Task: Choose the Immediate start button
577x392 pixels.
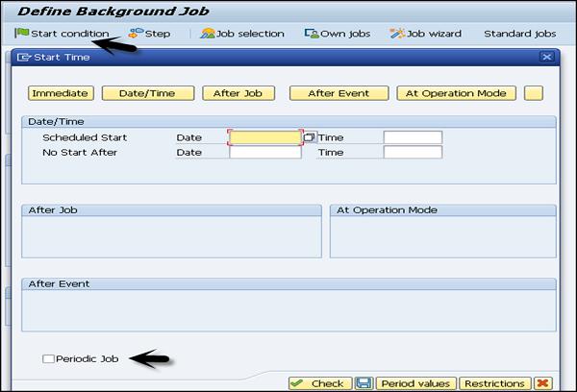Action: pyautogui.click(x=61, y=93)
